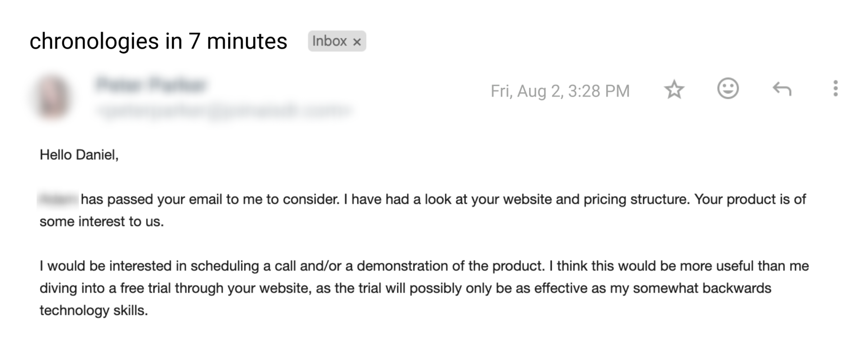868x337 pixels.
Task: Click the subject "chronologies in 7 minutes"
Action: [158, 41]
